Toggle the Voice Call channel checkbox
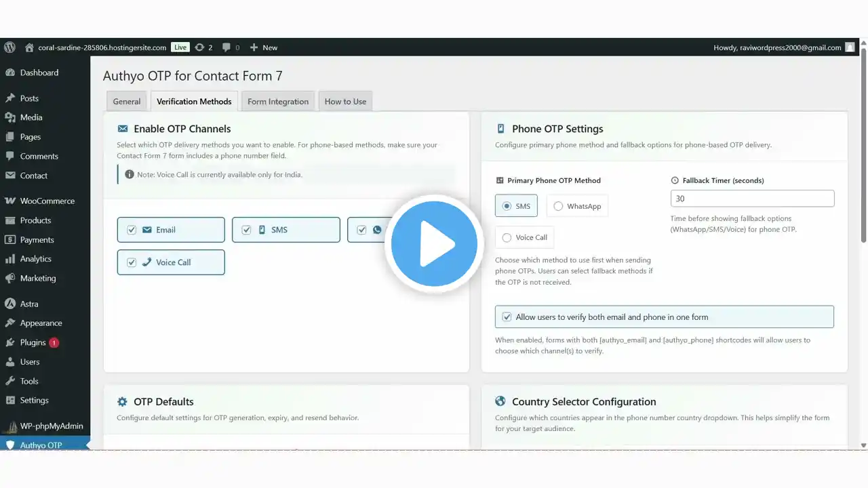Image resolution: width=868 pixels, height=488 pixels. [x=132, y=262]
